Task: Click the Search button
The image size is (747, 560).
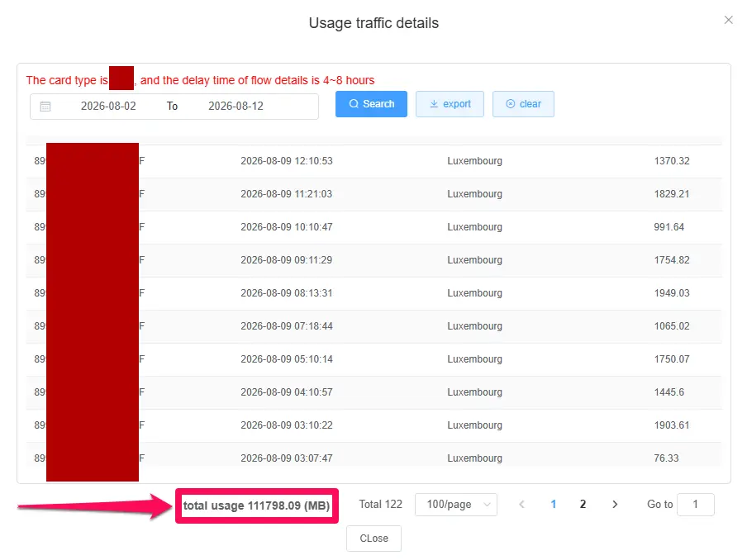Action: coord(371,104)
